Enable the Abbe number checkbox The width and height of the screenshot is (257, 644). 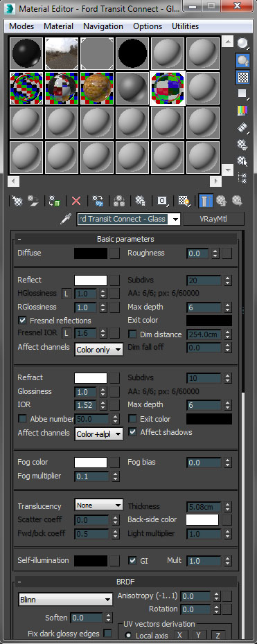click(22, 419)
